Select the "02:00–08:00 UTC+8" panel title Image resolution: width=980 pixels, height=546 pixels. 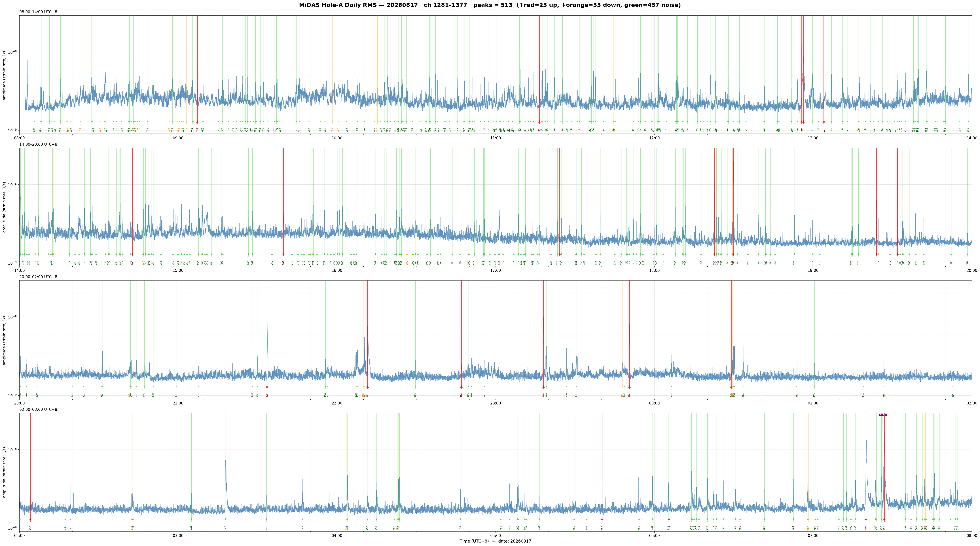pos(38,409)
